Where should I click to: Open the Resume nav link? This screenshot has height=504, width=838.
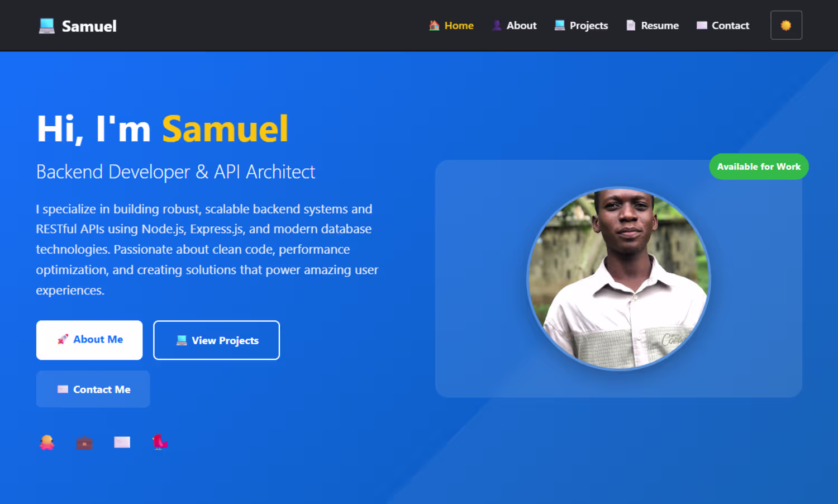pos(653,26)
